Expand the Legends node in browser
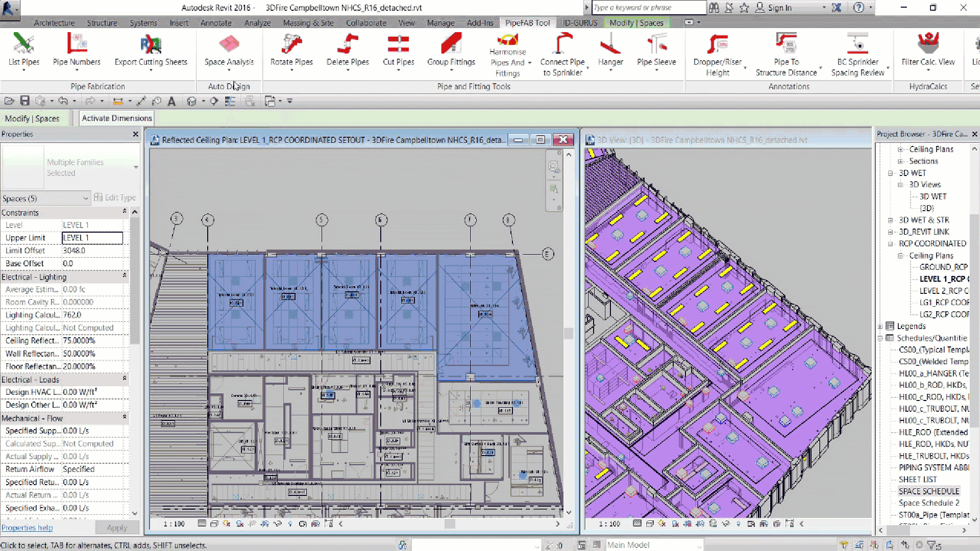 880,327
